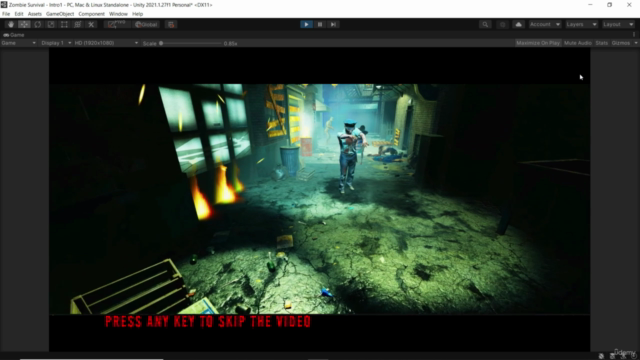Open the Layout dropdown

tap(618, 24)
